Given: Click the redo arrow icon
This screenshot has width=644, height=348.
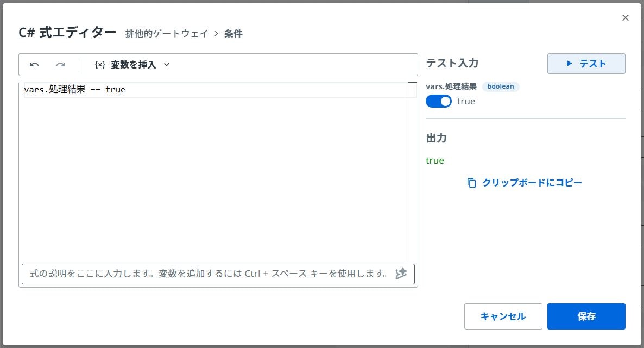Looking at the screenshot, I should [x=61, y=64].
